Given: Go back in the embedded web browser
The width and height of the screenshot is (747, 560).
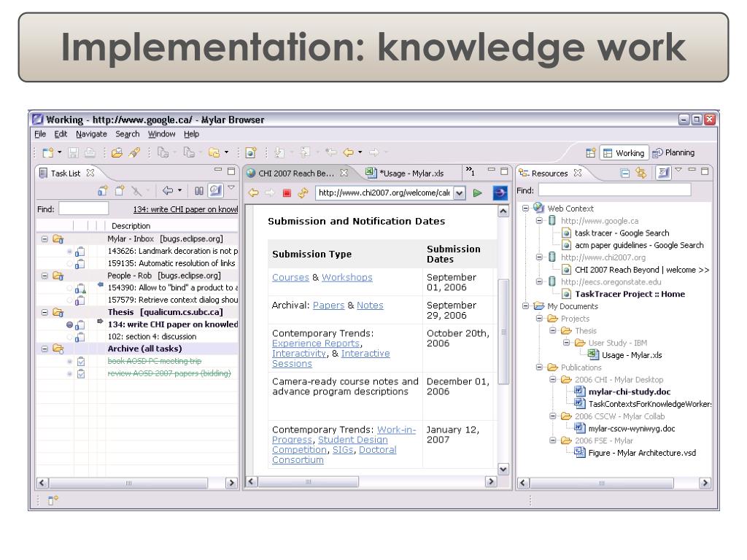Looking at the screenshot, I should coord(253,192).
